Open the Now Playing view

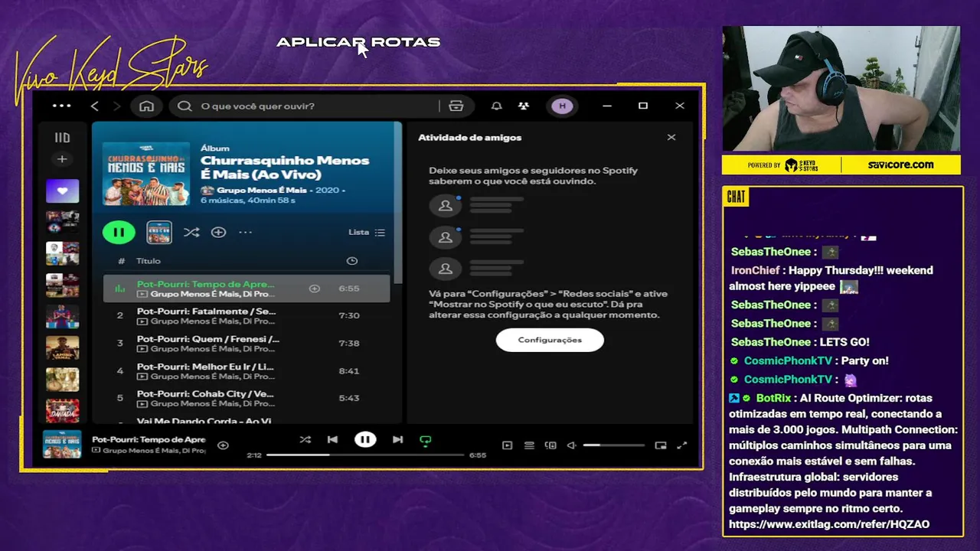tap(507, 445)
